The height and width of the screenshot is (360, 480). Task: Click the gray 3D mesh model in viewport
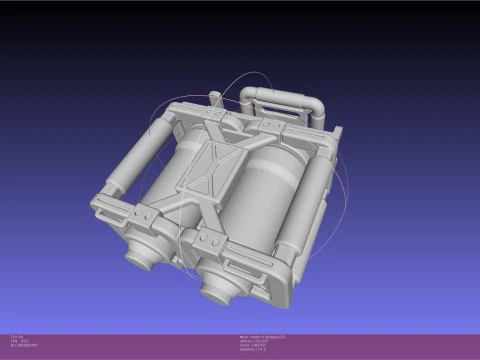(216, 197)
